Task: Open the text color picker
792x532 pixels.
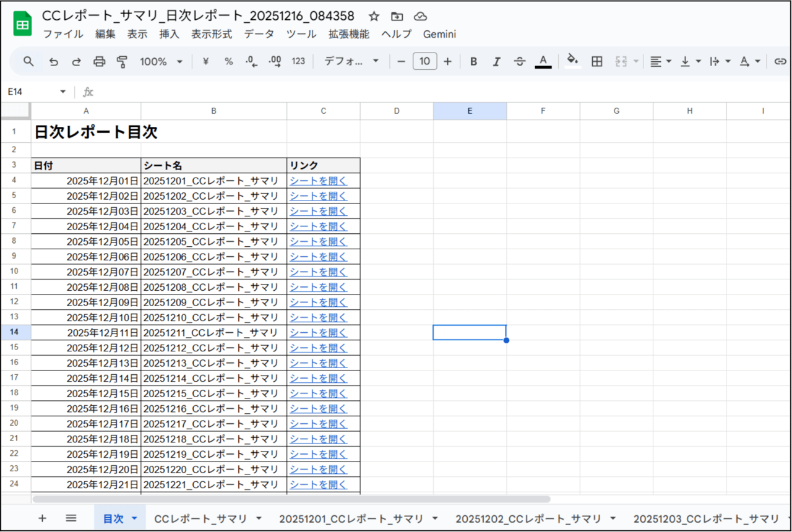Action: pyautogui.click(x=543, y=61)
